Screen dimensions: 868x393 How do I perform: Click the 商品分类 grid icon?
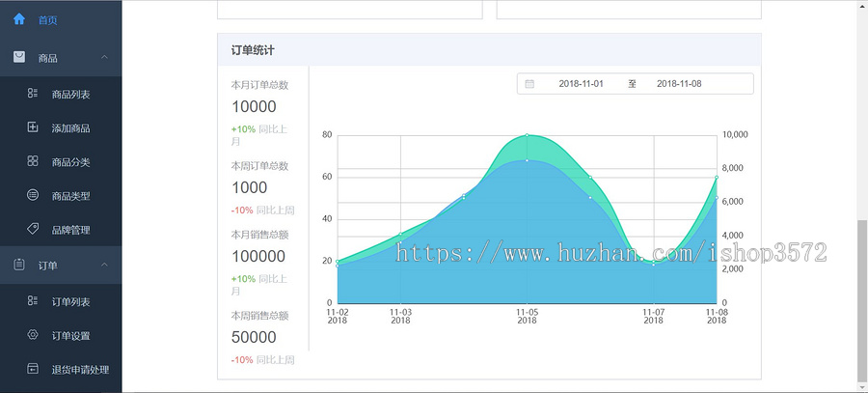[33, 161]
